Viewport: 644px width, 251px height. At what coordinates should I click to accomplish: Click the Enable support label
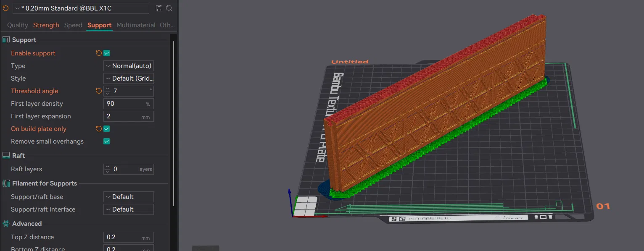33,53
